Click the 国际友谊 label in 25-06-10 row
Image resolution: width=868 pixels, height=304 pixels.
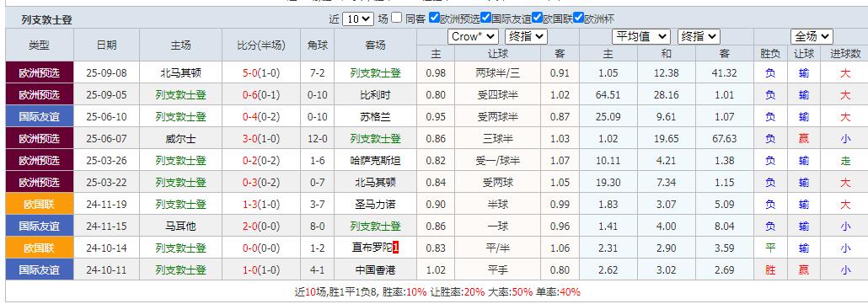coord(40,117)
